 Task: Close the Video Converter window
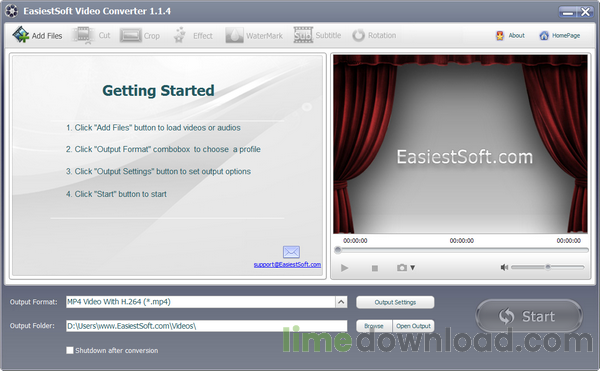(585, 12)
